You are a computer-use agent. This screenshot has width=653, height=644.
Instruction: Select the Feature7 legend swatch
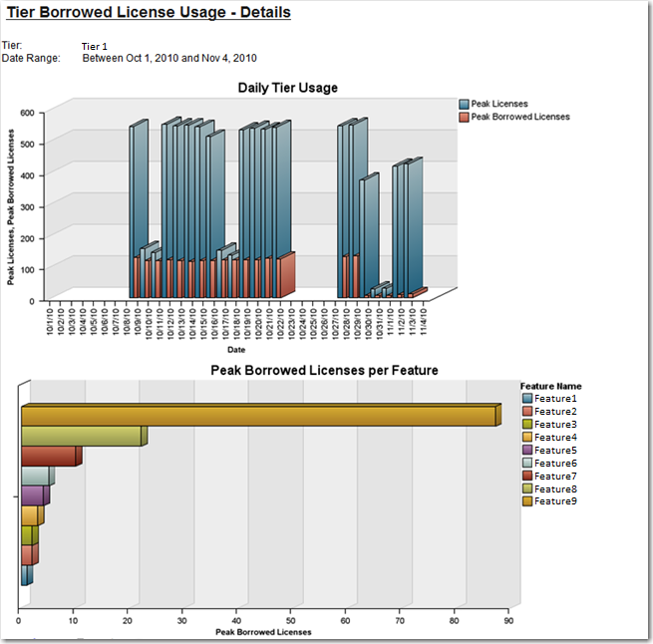pos(527,477)
